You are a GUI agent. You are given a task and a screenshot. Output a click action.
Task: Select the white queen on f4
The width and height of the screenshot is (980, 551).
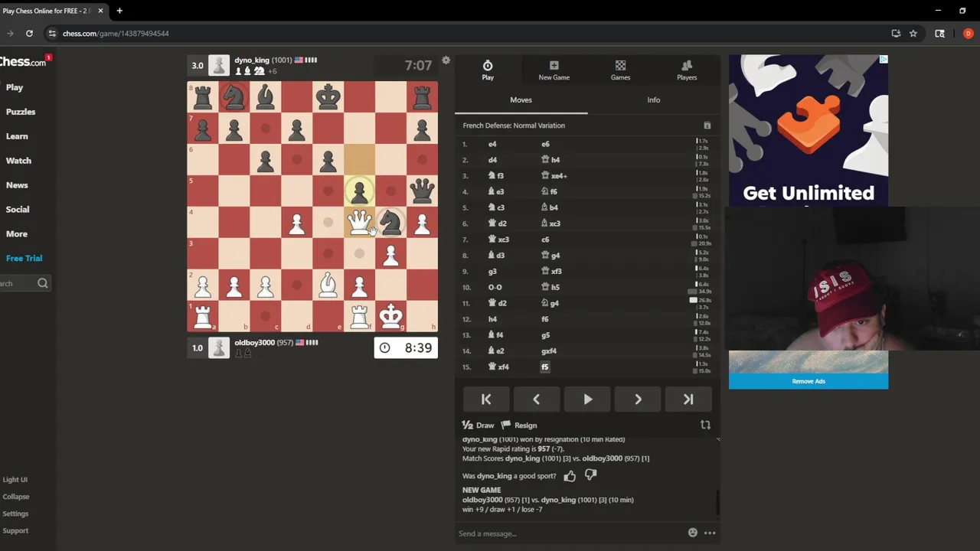click(x=359, y=222)
